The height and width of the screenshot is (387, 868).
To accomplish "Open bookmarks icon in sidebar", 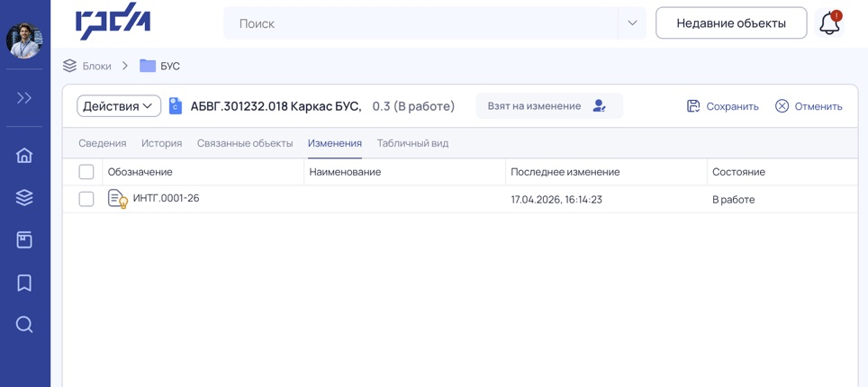I will click(23, 283).
